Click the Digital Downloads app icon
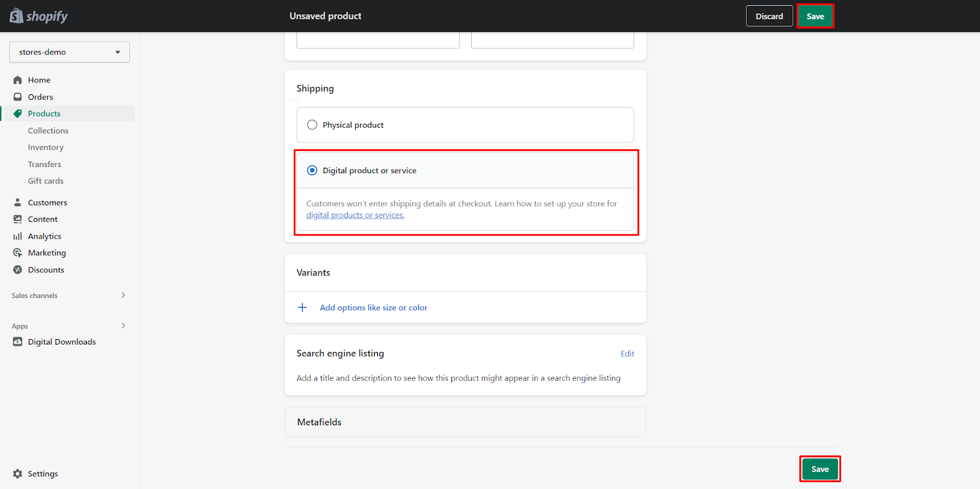Image resolution: width=980 pixels, height=489 pixels. coord(18,342)
